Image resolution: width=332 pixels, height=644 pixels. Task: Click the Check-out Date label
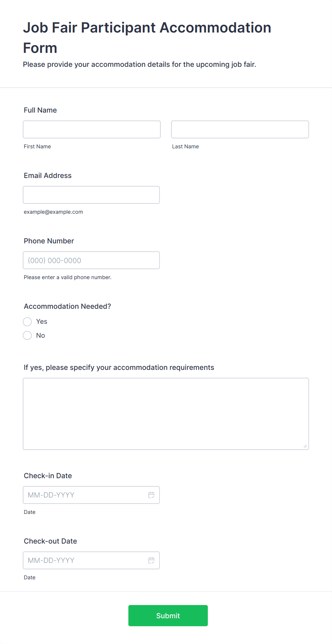[x=50, y=541]
